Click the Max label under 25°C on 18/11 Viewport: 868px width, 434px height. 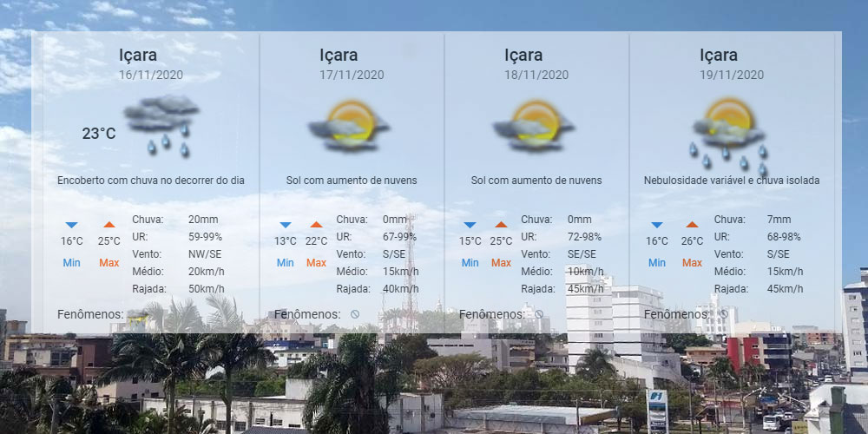(501, 263)
